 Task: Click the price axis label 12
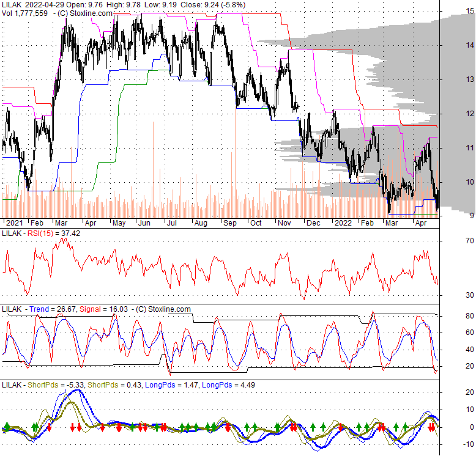point(470,114)
